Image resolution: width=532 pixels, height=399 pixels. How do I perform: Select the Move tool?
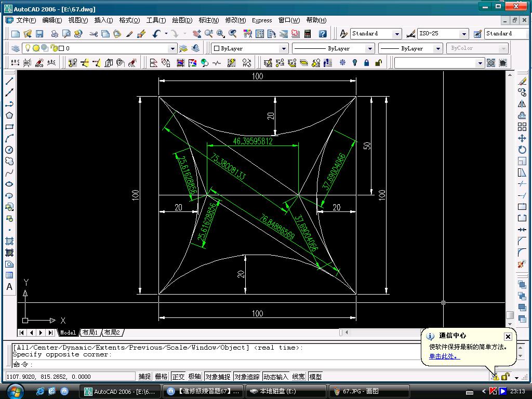click(x=522, y=138)
